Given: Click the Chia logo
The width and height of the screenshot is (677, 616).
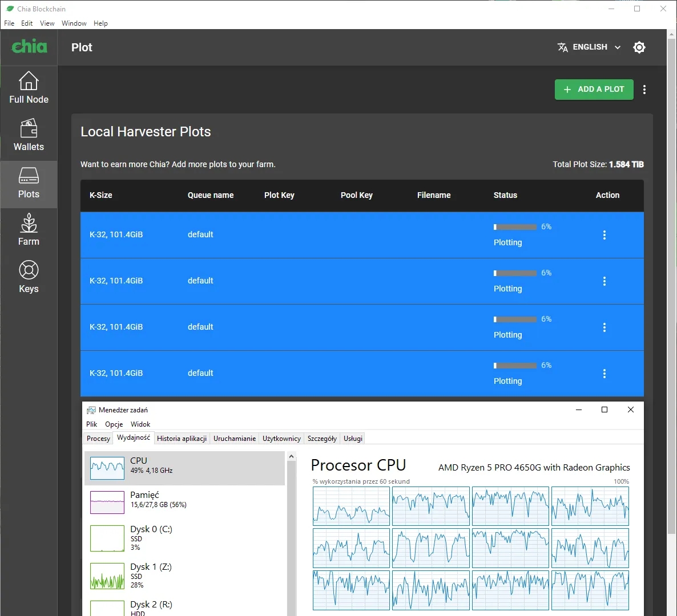Looking at the screenshot, I should [29, 47].
